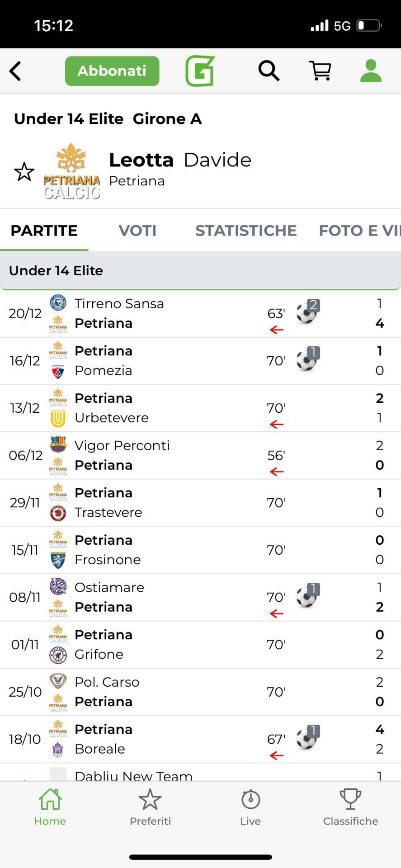This screenshot has width=401, height=868.
Task: Tap the back arrow icon
Action: point(15,71)
